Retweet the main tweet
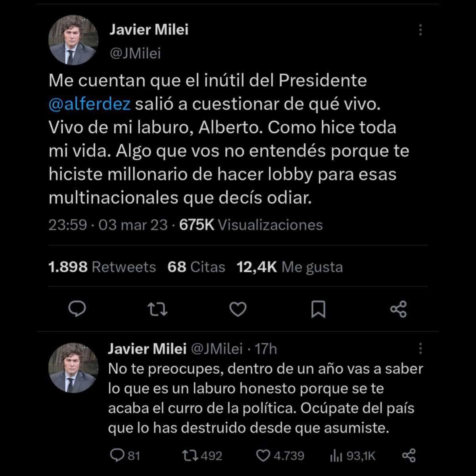Screen dimensions: 476x476 tap(157, 309)
